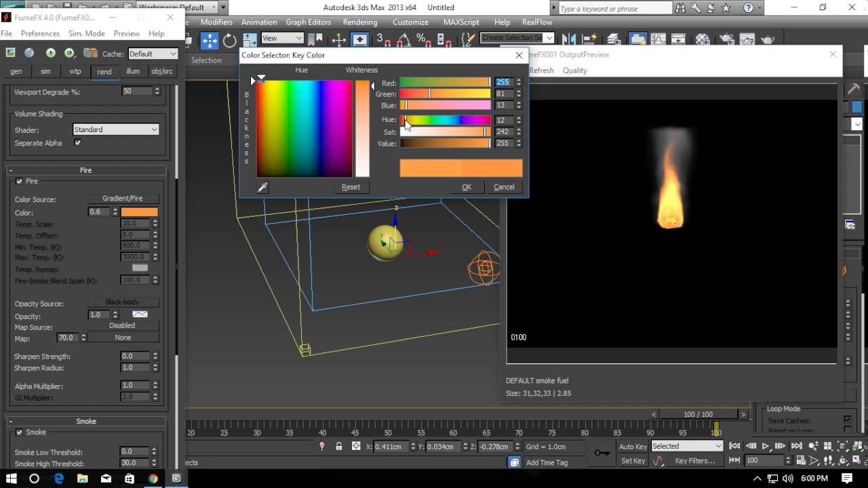Open Key Filters button
Image resolution: width=868 pixels, height=488 pixels.
point(695,461)
